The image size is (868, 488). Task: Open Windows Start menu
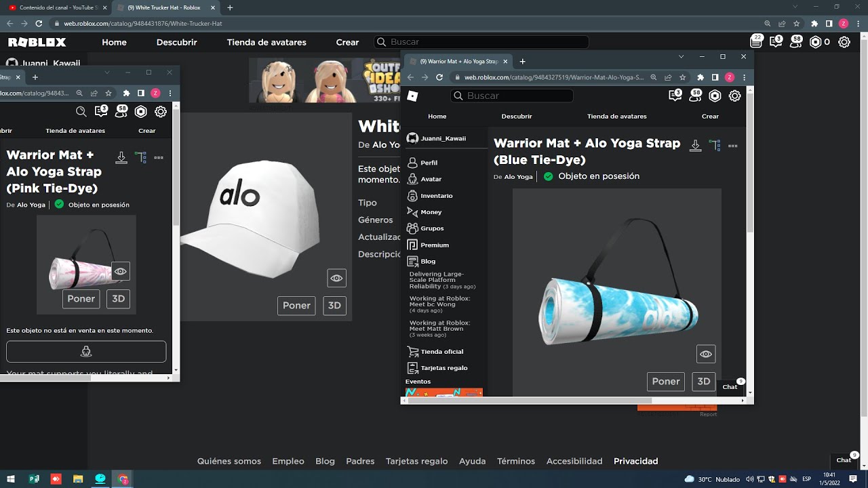12,479
